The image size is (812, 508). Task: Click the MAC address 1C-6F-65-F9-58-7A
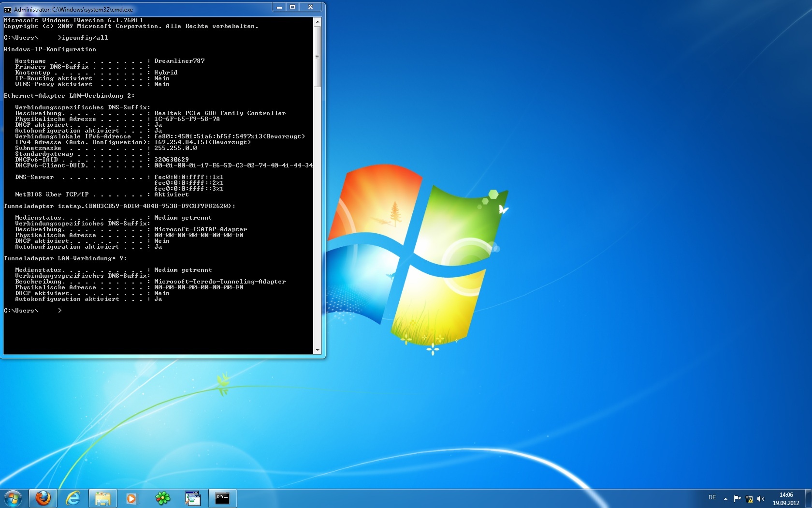187,119
